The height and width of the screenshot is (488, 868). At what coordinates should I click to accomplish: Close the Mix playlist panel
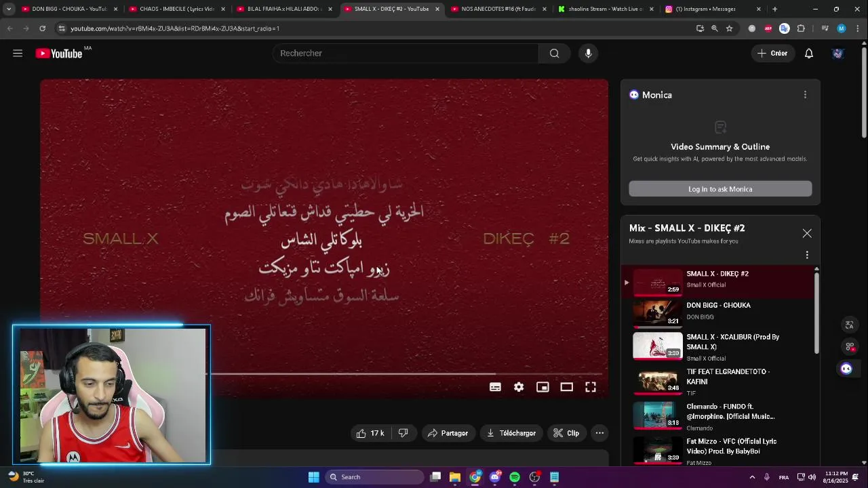tap(807, 233)
